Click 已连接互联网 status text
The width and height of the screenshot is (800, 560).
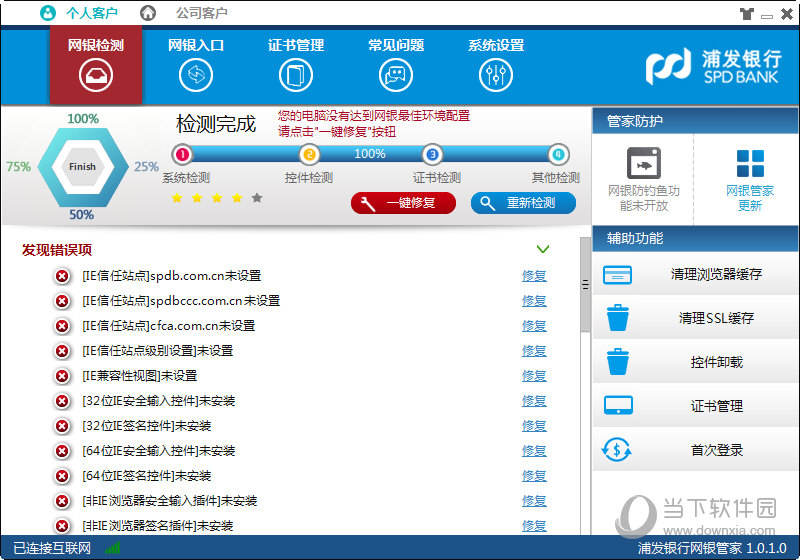[x=52, y=548]
